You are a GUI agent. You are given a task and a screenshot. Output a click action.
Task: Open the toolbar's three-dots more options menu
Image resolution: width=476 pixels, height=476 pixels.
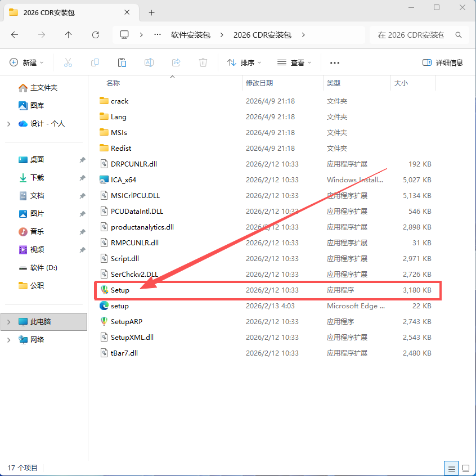click(x=335, y=63)
